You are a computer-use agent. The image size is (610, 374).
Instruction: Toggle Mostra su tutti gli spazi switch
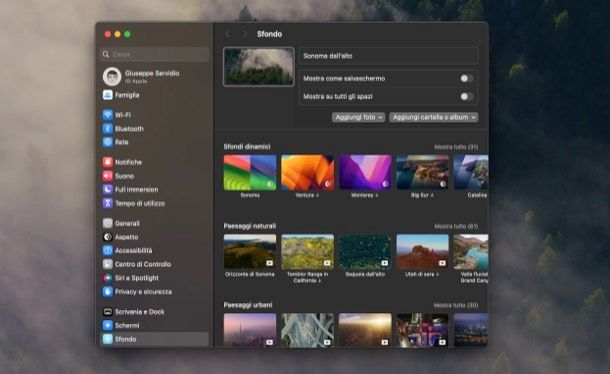click(466, 96)
